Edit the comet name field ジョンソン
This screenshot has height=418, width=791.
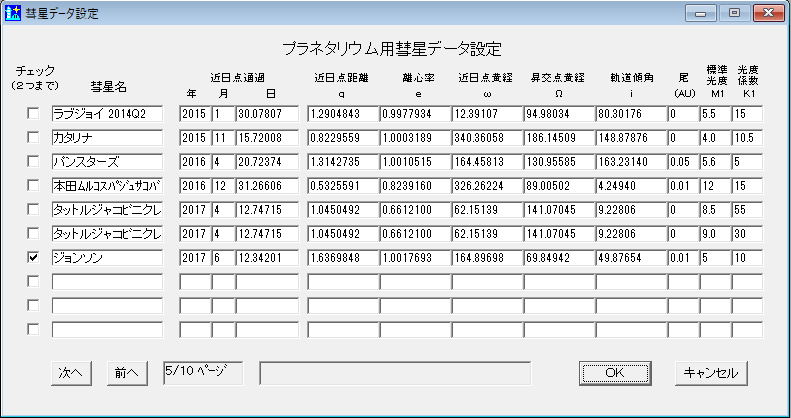tap(106, 258)
